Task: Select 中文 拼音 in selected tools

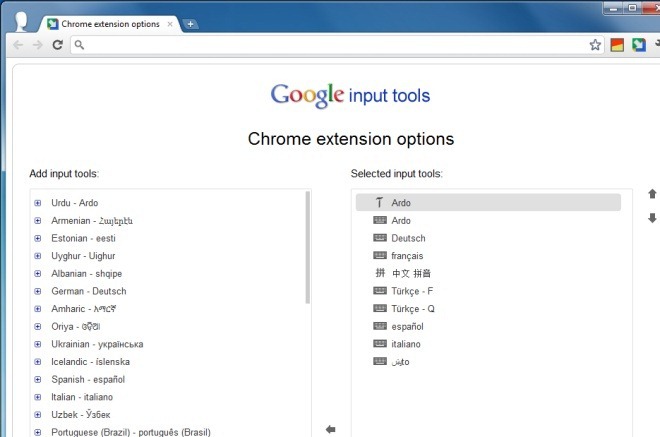Action: [x=411, y=273]
